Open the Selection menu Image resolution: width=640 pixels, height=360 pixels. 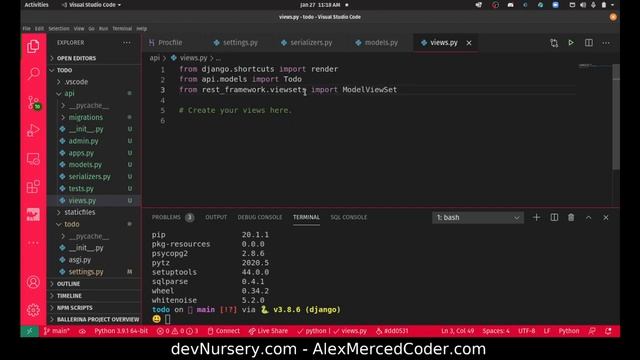tap(59, 29)
